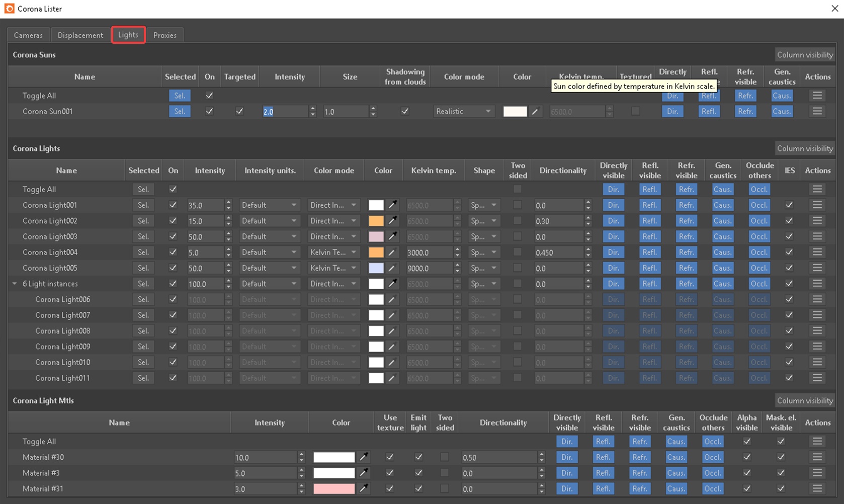
Task: Click Sel. button for Corona Sun001
Action: point(180,111)
